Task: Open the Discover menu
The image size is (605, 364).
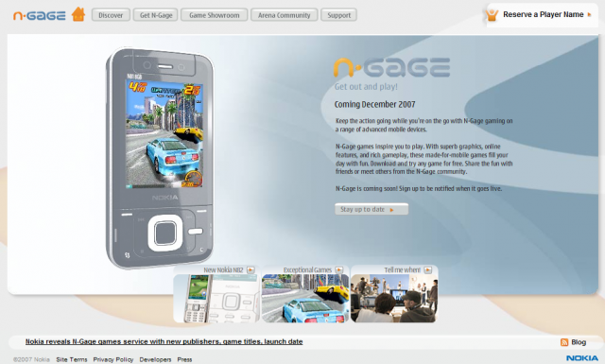Action: pos(111,15)
